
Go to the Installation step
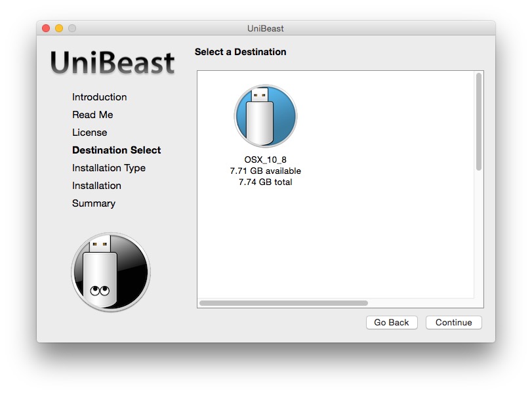96,186
